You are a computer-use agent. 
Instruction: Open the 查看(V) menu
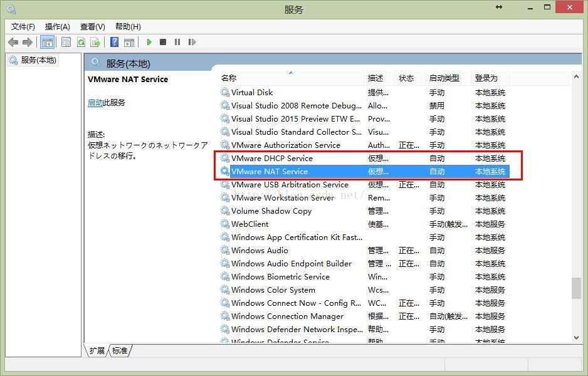(92, 26)
